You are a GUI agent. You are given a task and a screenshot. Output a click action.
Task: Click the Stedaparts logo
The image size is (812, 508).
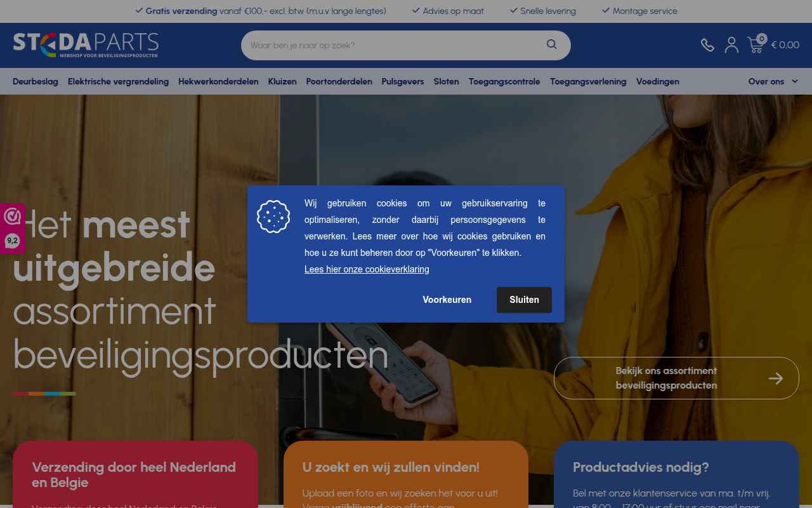coord(86,45)
